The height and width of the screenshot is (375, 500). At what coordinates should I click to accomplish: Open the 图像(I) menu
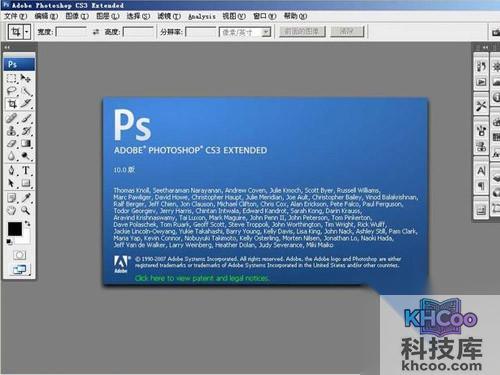click(77, 16)
